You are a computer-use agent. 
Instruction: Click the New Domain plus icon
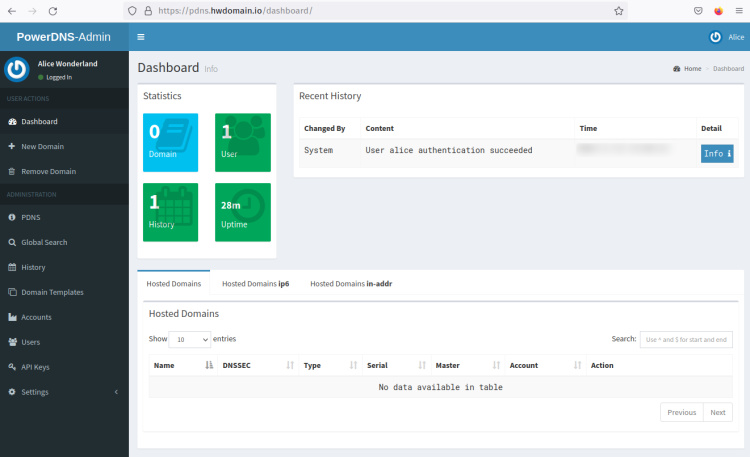[12, 147]
